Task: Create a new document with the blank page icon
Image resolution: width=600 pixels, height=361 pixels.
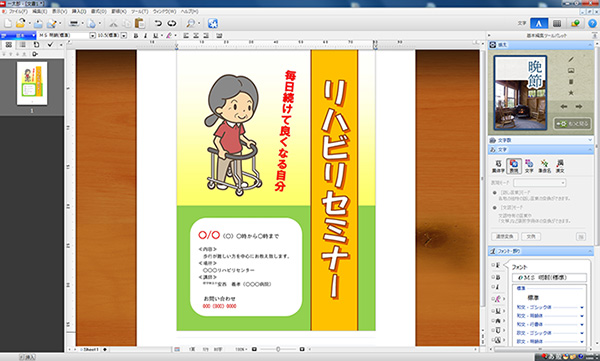Action: (x=8, y=23)
